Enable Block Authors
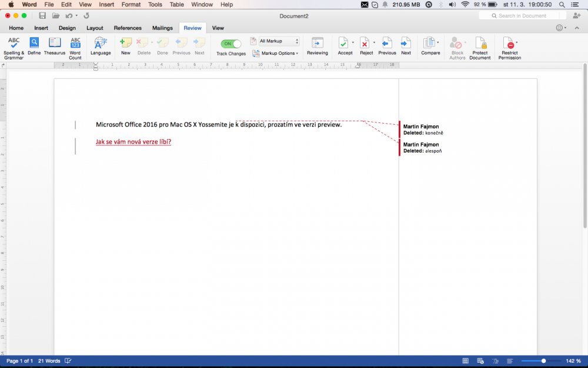Viewport: 588px width, 368px height. (x=457, y=46)
